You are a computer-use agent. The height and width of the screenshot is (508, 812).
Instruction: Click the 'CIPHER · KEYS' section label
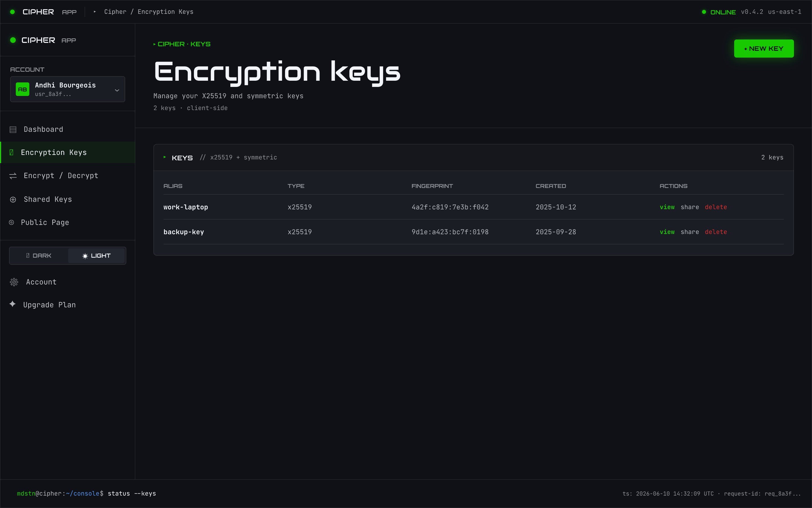184,44
